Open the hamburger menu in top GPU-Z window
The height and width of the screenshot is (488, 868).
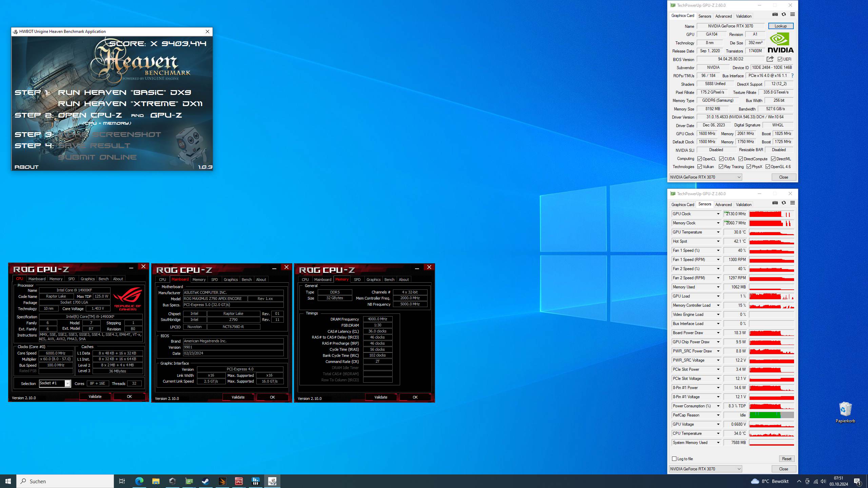(x=792, y=14)
